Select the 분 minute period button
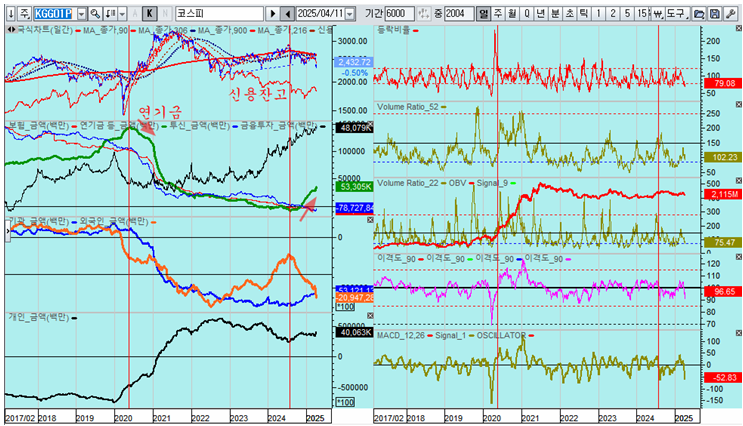This screenshot has height=426, width=743. point(555,13)
